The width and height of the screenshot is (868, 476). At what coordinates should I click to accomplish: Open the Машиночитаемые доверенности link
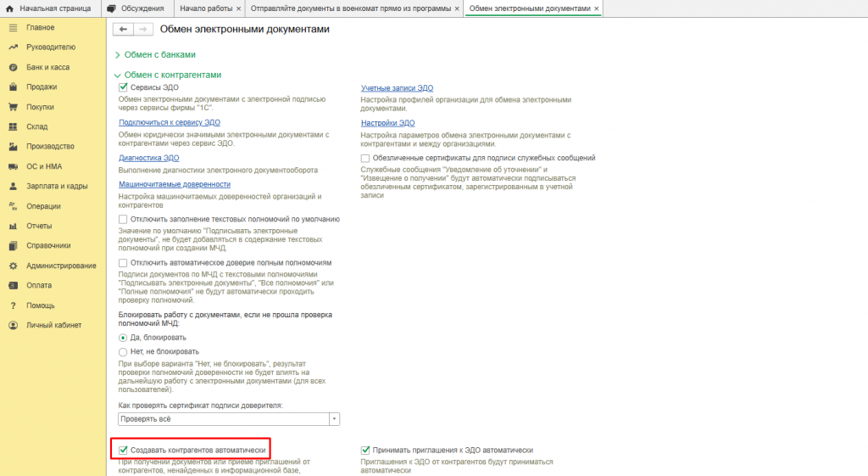(175, 184)
